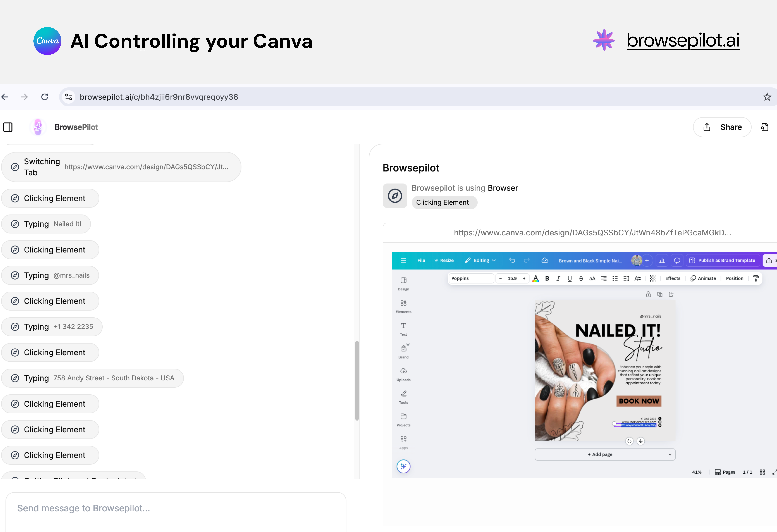This screenshot has height=532, width=777.
Task: Click the redo arrow in Canva
Action: pyautogui.click(x=527, y=260)
